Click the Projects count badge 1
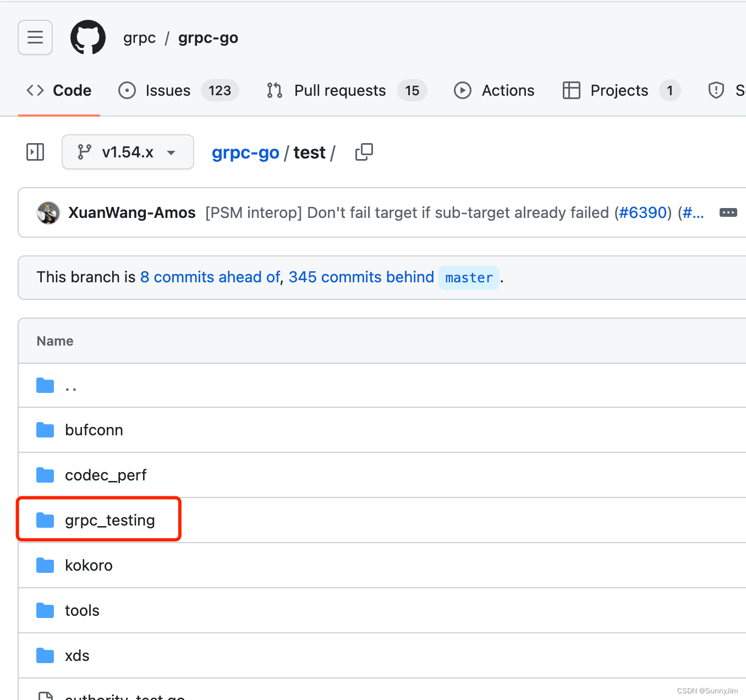Viewport: 746px width, 700px height. [x=670, y=90]
